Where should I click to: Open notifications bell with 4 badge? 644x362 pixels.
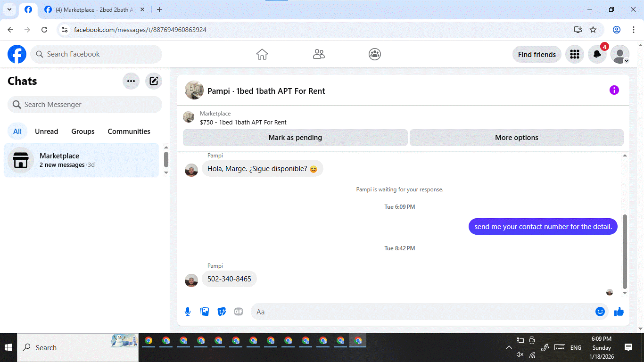tap(597, 54)
